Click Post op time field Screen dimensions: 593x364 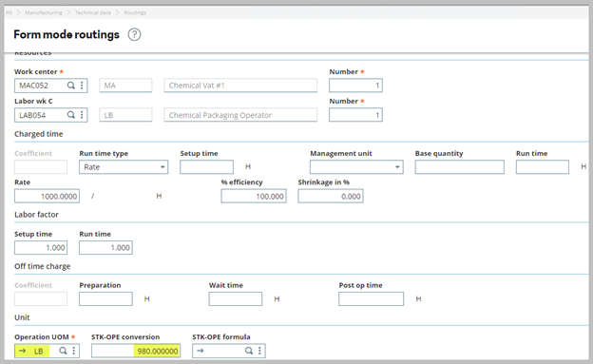371,299
